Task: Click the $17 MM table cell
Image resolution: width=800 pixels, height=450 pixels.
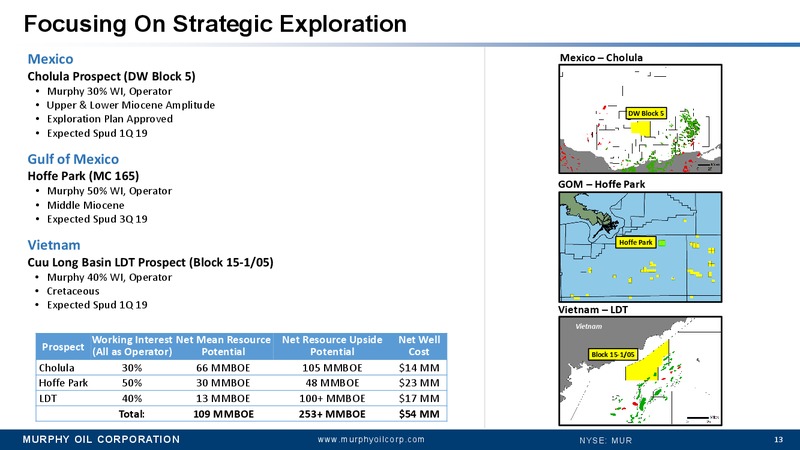Action: coord(419,398)
